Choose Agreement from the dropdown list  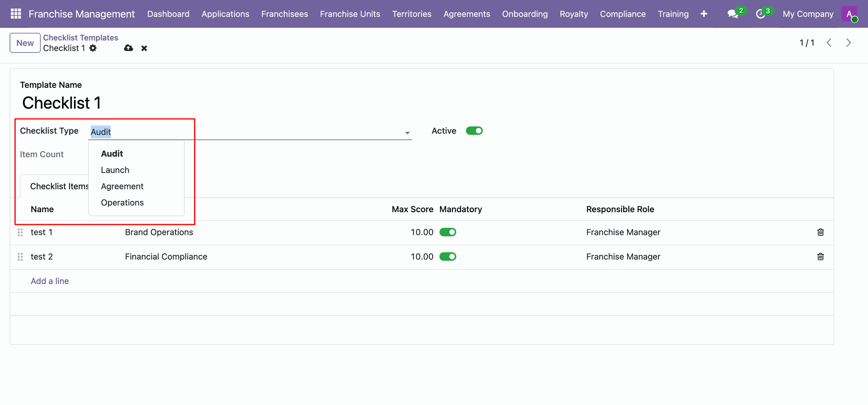coord(122,186)
